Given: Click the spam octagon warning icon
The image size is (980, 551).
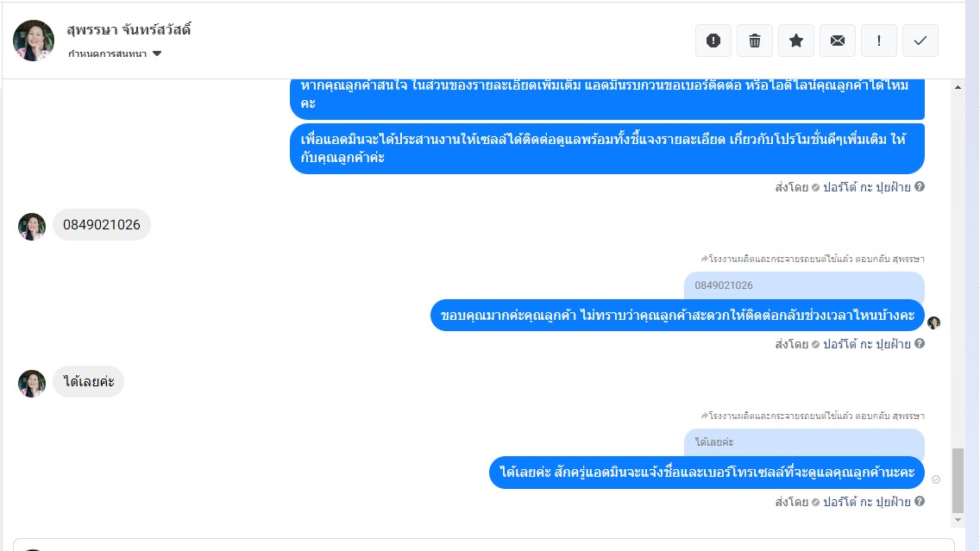Looking at the screenshot, I should tap(713, 41).
